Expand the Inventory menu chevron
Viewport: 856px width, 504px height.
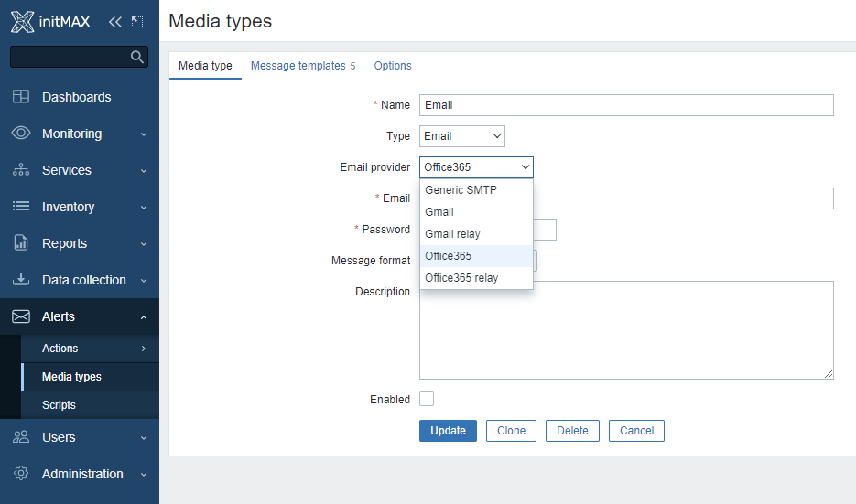144,208
